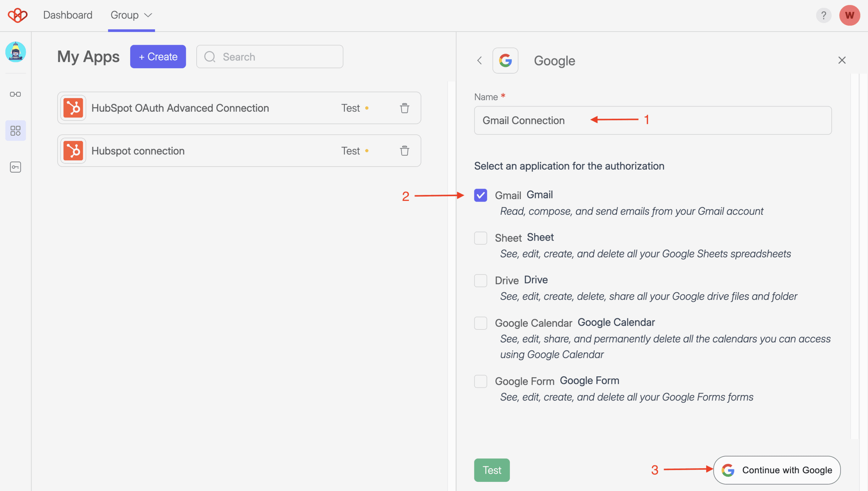Click the green Test button
This screenshot has width=868, height=491.
(x=492, y=470)
